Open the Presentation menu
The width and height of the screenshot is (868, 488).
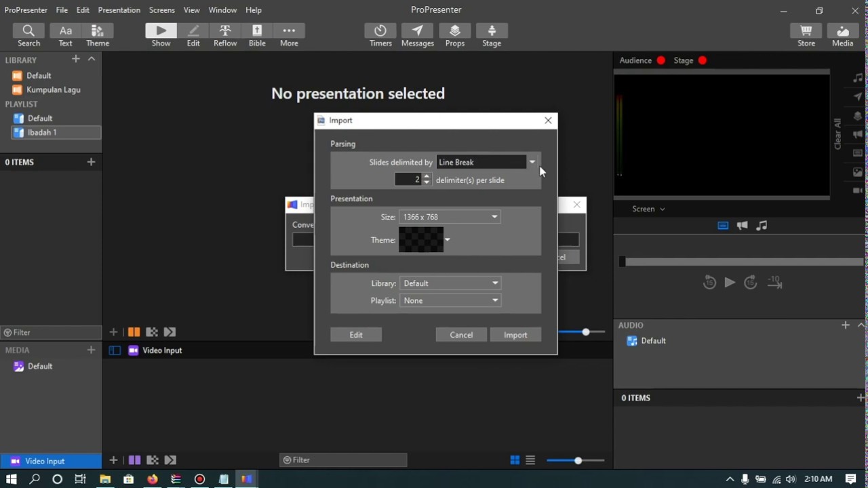pos(119,10)
